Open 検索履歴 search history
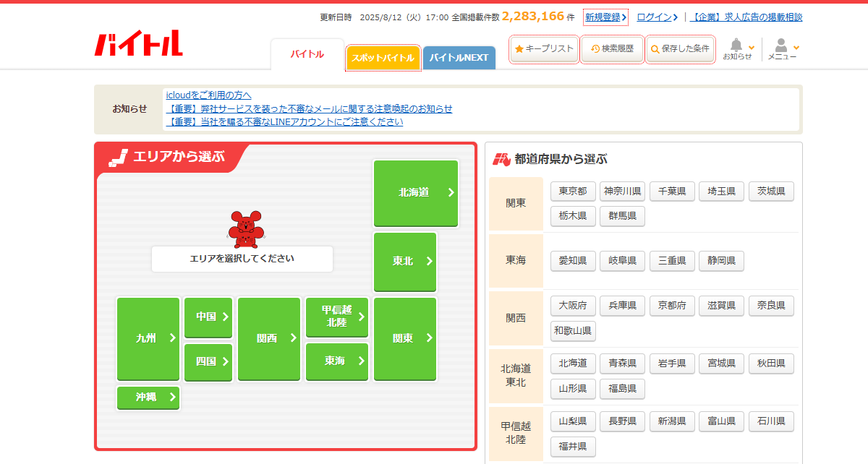The height and width of the screenshot is (464, 868). pyautogui.click(x=612, y=48)
